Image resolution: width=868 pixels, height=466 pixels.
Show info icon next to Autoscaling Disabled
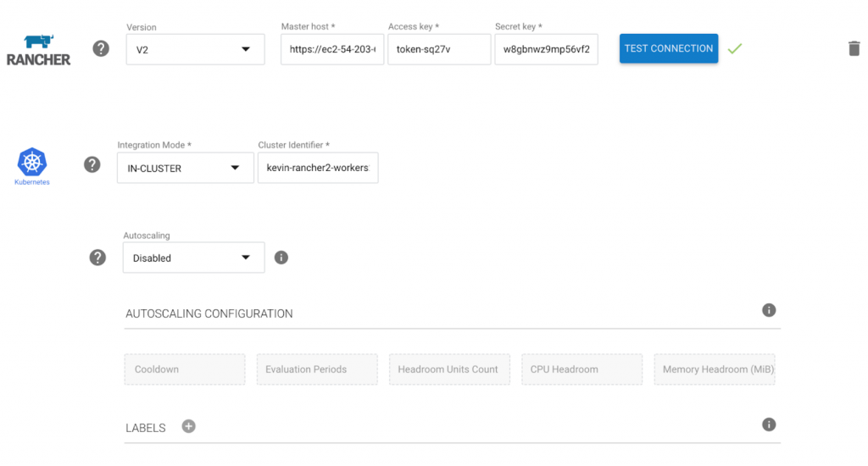[281, 258]
